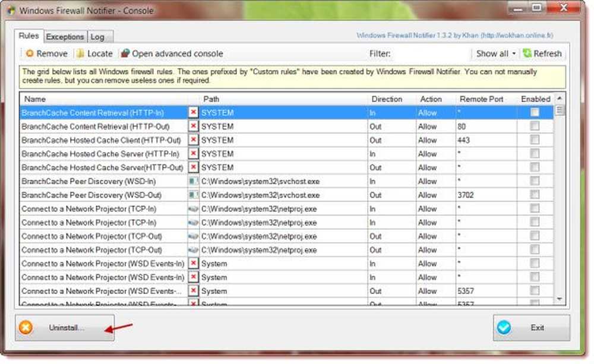594x364 pixels.
Task: Enable BranchCache Content Retrieval (HTTP-Out) rule checkbox
Action: click(x=535, y=126)
